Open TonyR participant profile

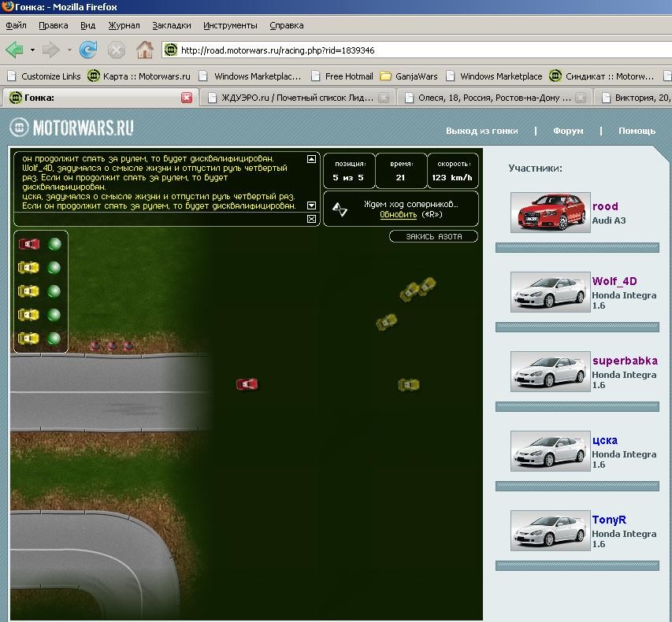(609, 520)
